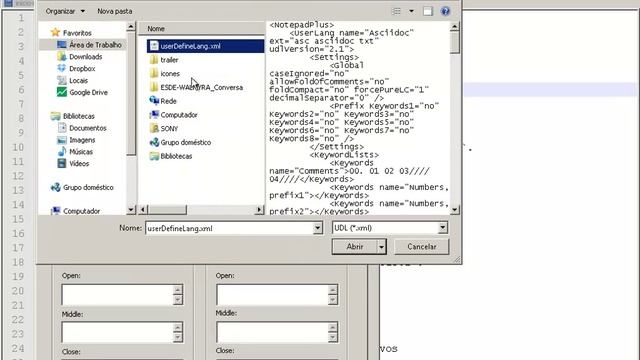Change the file view mode icon

tap(396, 11)
